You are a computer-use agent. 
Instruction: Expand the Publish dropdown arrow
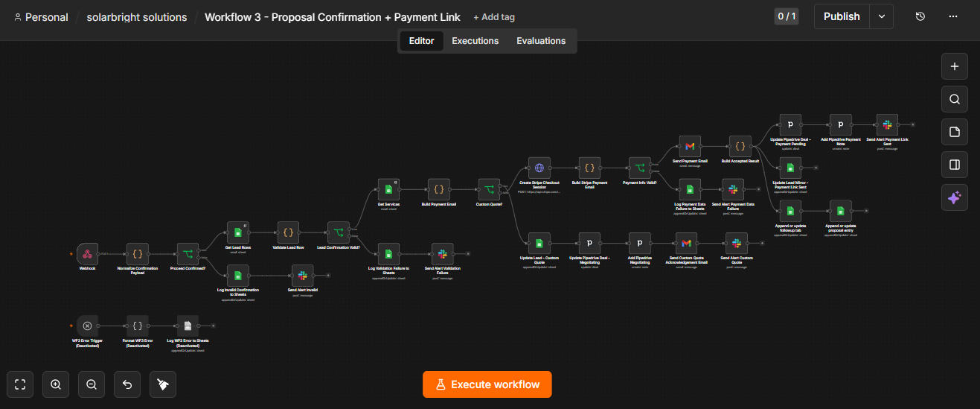(882, 16)
